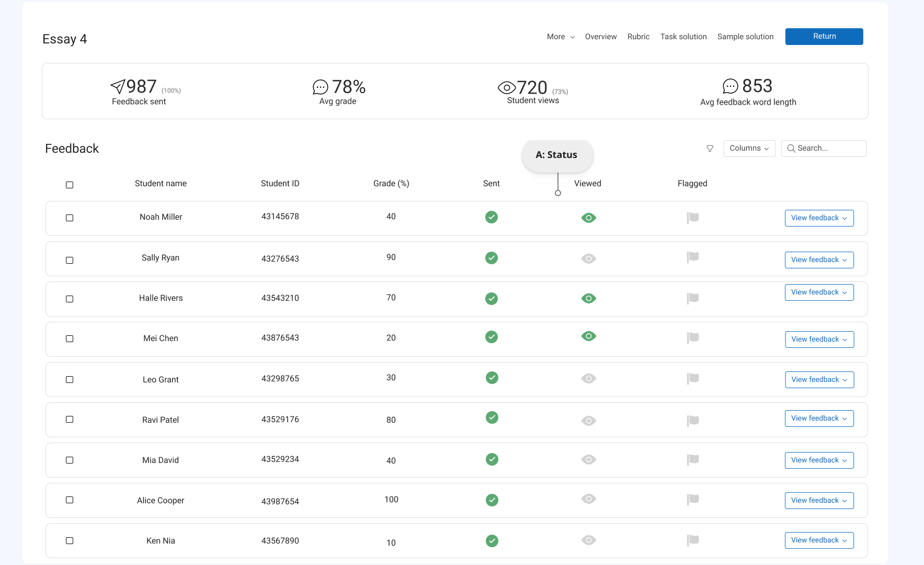Open View feedback for Alice Cooper
This screenshot has height=565, width=924.
tap(819, 501)
